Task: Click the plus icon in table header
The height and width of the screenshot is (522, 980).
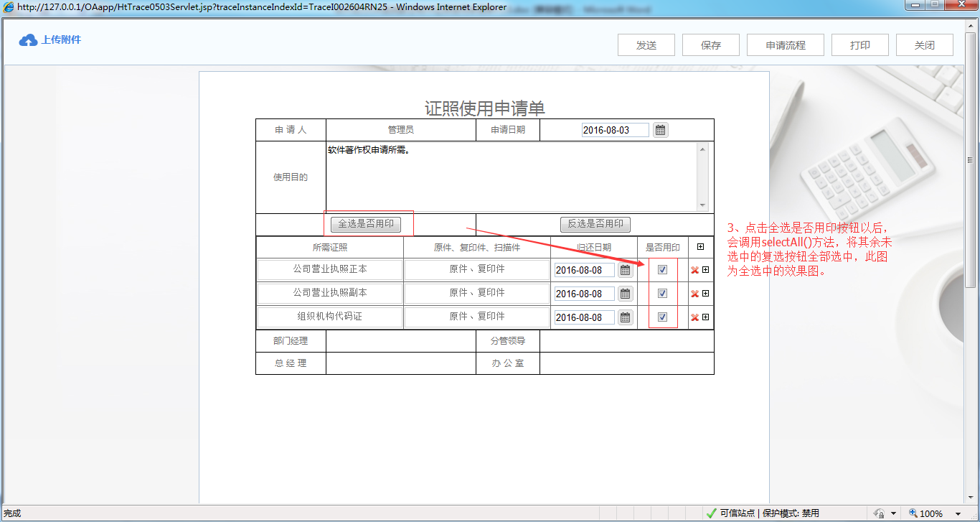Action: (x=701, y=247)
